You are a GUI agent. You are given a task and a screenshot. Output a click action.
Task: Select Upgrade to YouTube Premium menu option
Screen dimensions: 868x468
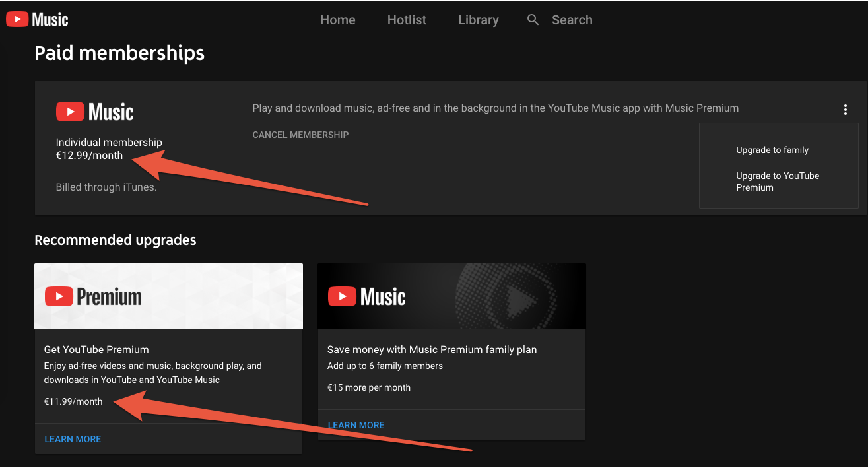[778, 182]
